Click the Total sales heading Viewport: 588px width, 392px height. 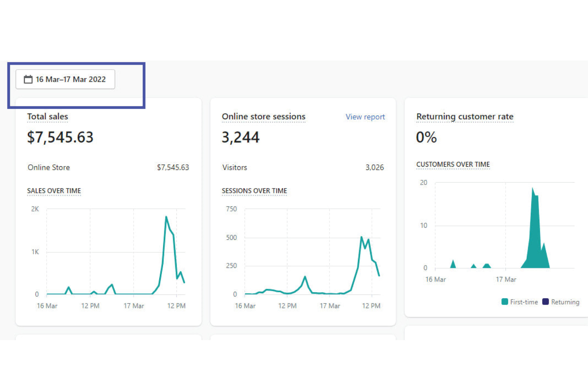pos(48,116)
